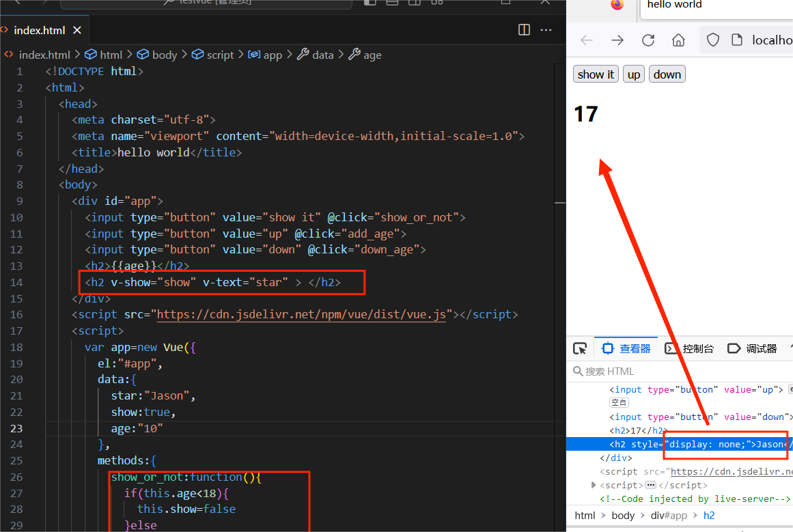
Task: Select the h2 display: none inspector node
Action: [x=680, y=444]
